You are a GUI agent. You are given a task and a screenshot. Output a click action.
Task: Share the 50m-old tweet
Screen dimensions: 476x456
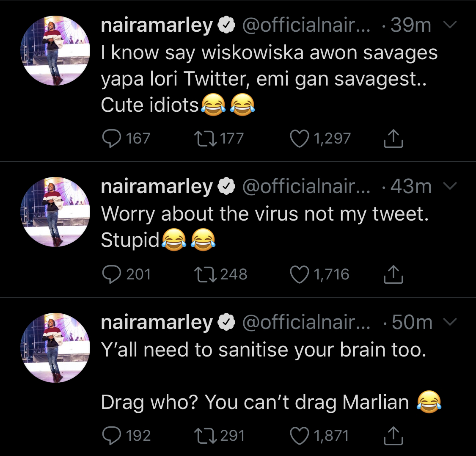pos(393,436)
